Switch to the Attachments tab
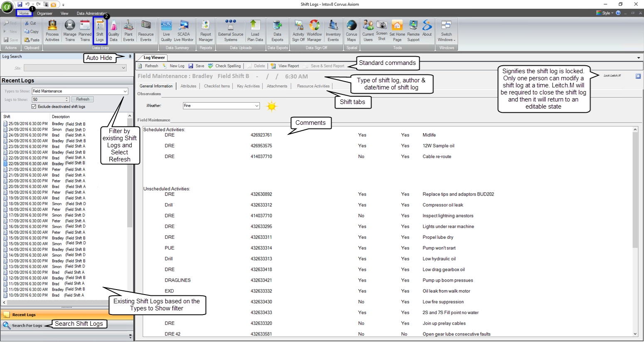This screenshot has height=342, width=644. coord(277,86)
